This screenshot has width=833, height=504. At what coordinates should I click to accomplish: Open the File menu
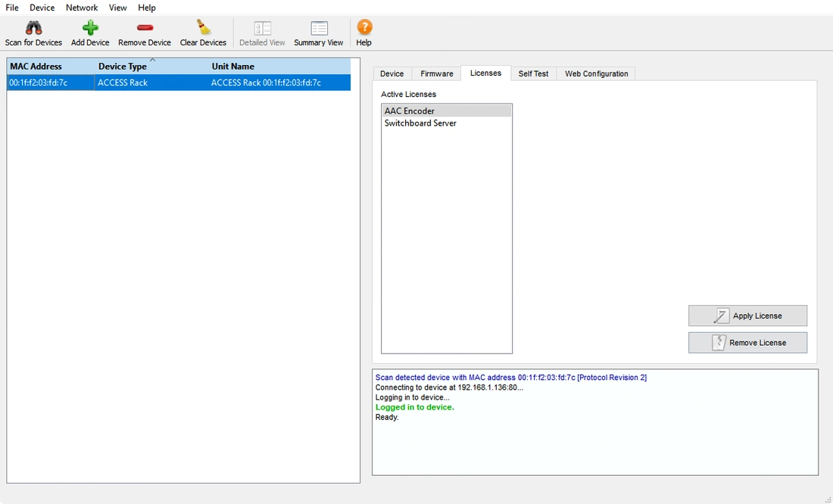click(11, 8)
